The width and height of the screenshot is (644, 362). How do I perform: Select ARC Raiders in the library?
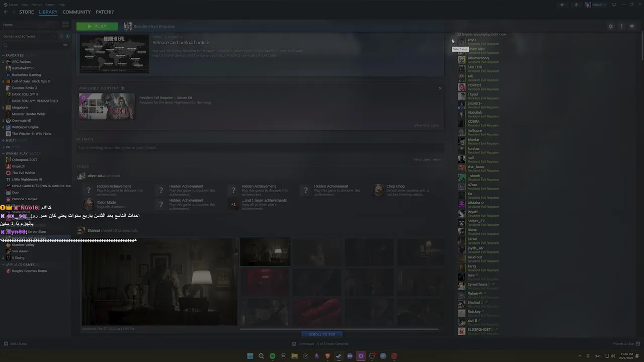click(21, 62)
